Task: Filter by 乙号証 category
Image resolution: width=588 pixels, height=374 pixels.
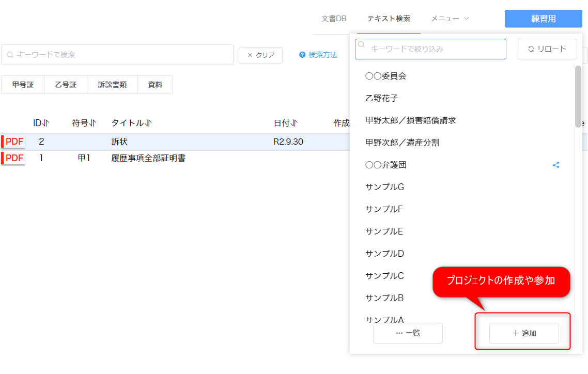Action: [x=66, y=85]
